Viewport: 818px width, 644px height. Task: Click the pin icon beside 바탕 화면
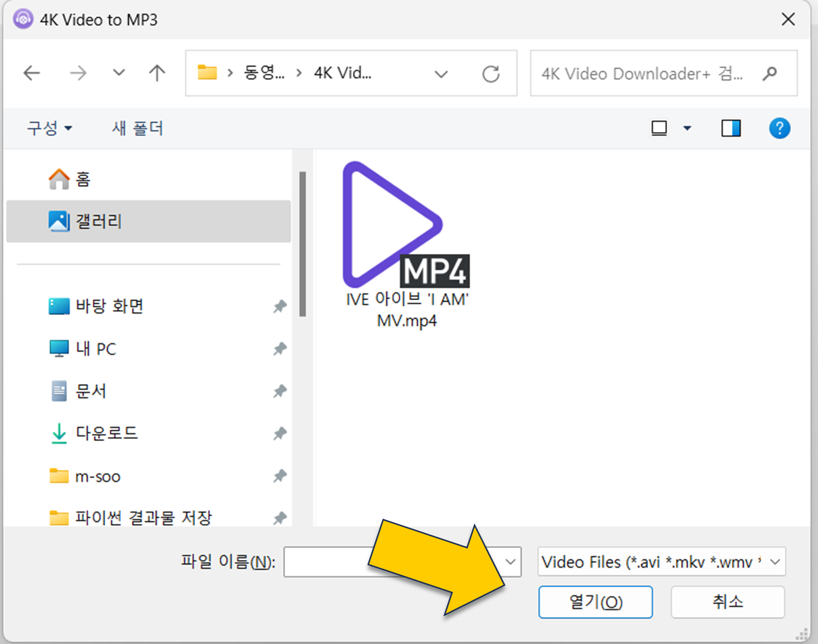click(x=280, y=307)
